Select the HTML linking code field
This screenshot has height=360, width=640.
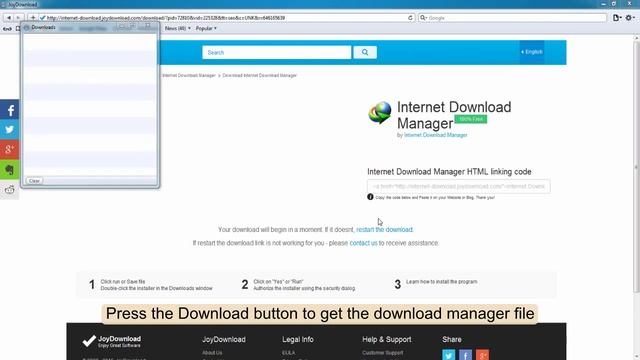pos(458,186)
